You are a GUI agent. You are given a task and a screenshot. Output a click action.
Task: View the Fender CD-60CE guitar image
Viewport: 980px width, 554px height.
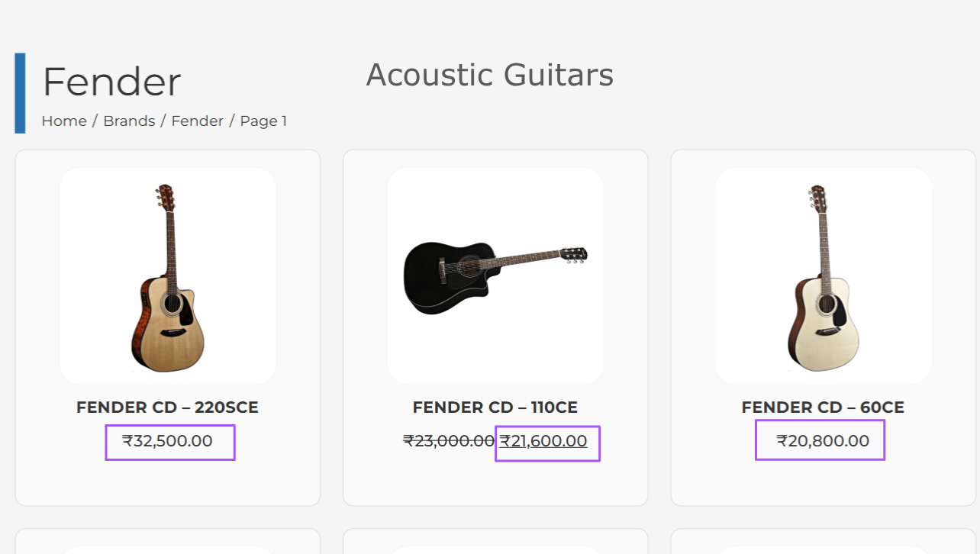click(x=823, y=276)
